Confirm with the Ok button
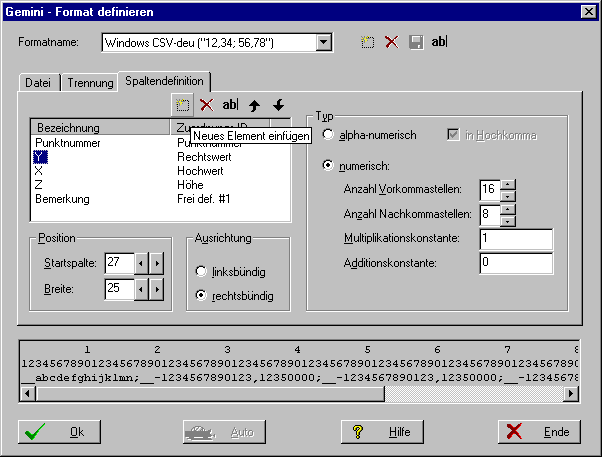The image size is (602, 457). coord(60,432)
